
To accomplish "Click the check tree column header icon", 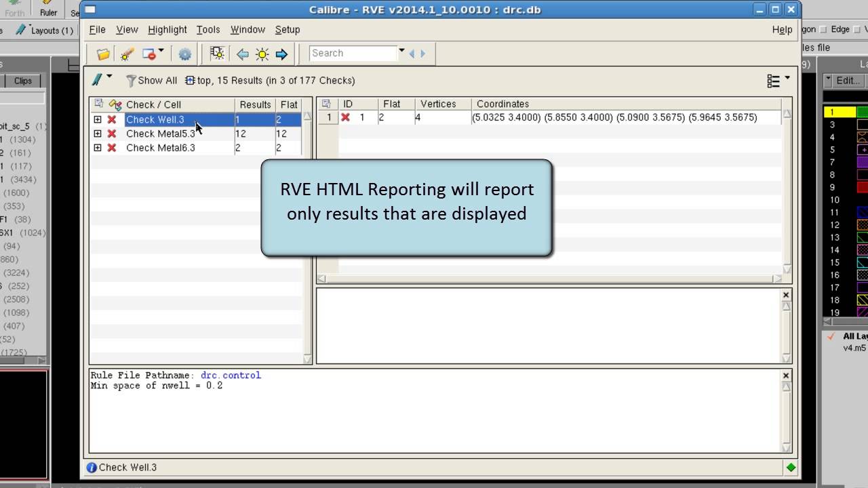I will pyautogui.click(x=98, y=104).
